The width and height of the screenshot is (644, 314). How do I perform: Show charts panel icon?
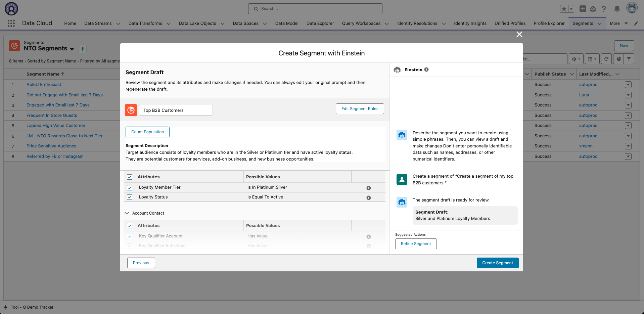click(619, 59)
